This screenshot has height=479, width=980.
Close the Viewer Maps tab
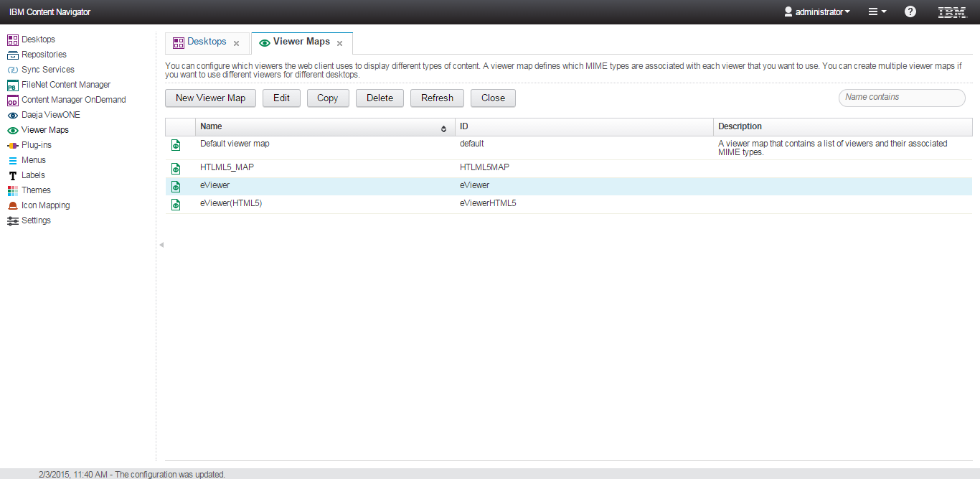340,44
